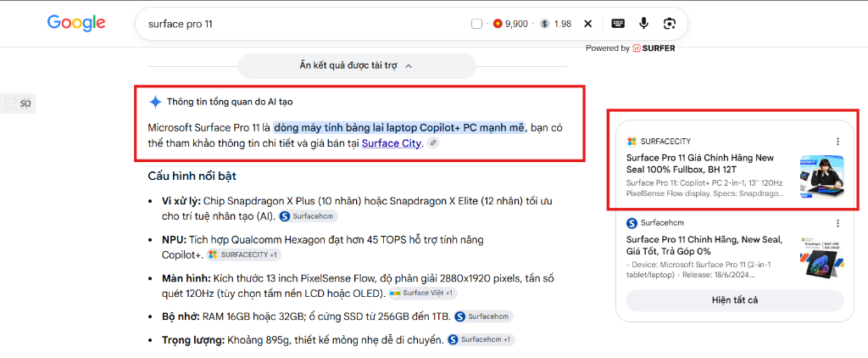Click the Google logo
The image size is (868, 358).
pos(76,23)
